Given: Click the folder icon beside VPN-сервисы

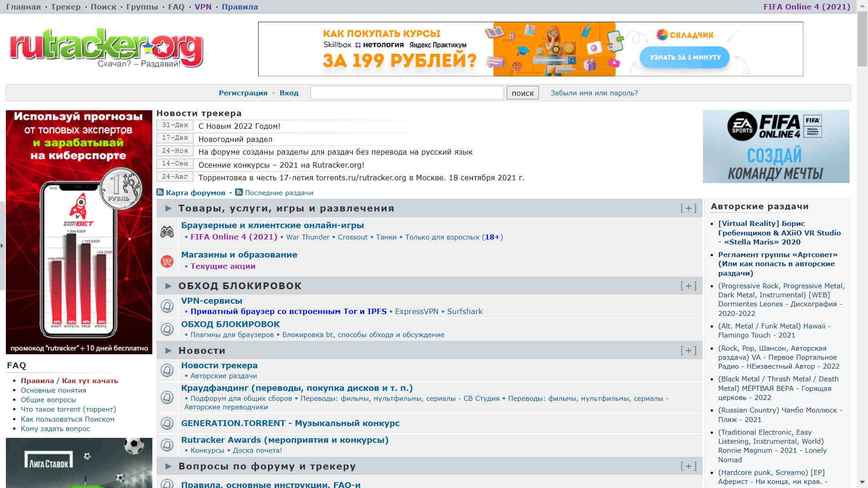Looking at the screenshot, I should tap(167, 306).
